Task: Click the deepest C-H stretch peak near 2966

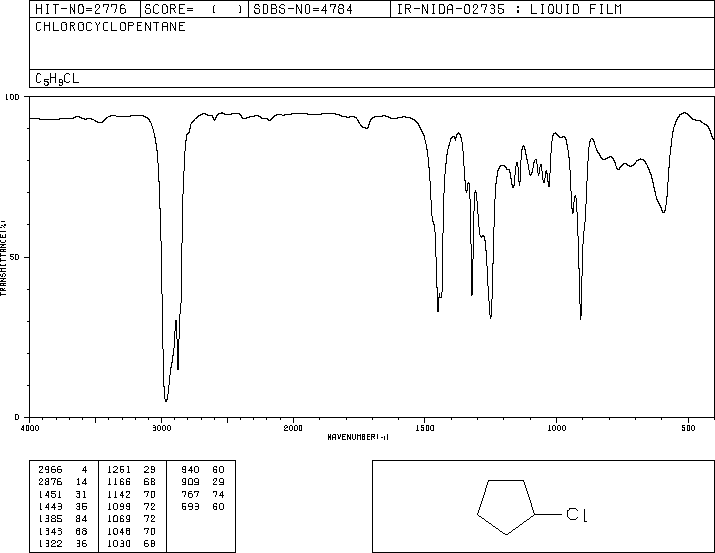Action: coord(166,400)
